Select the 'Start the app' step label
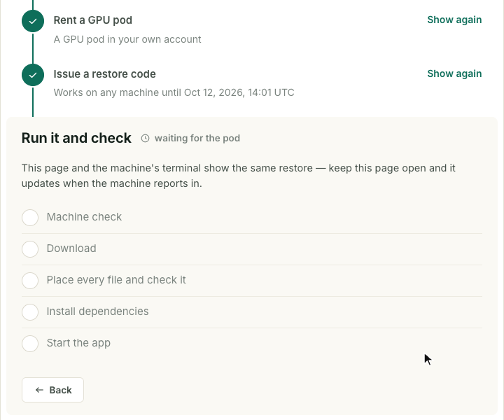Image resolution: width=504 pixels, height=420 pixels. 78,343
